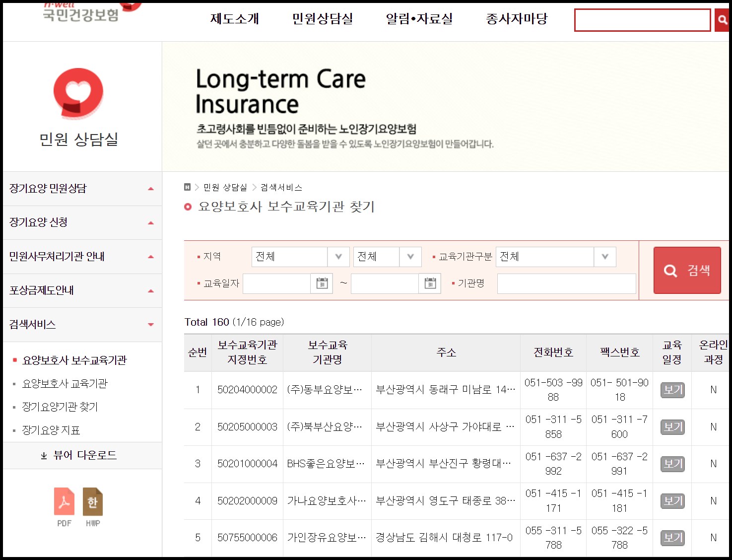Expand 포상금제도안내 sidebar section
Screen dimensions: 732x560
pos(82,290)
